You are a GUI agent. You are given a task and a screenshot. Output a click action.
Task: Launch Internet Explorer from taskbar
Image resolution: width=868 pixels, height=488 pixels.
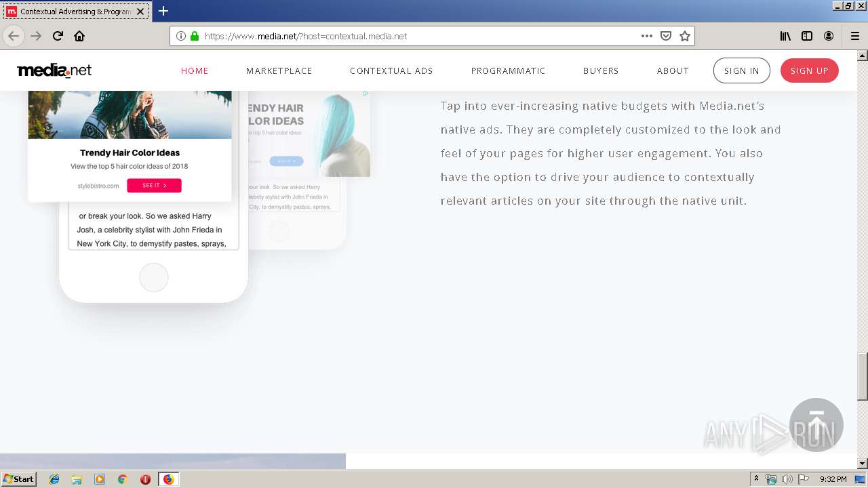(x=55, y=479)
